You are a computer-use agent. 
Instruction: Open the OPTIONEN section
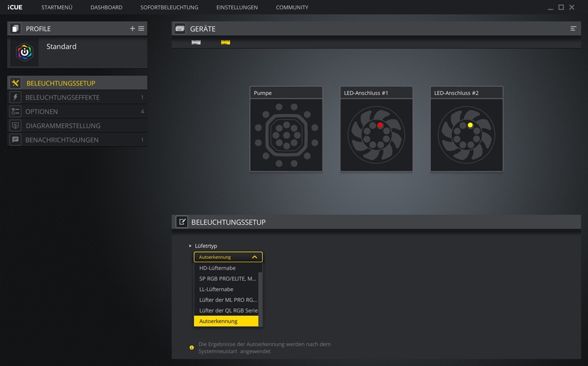(x=77, y=111)
